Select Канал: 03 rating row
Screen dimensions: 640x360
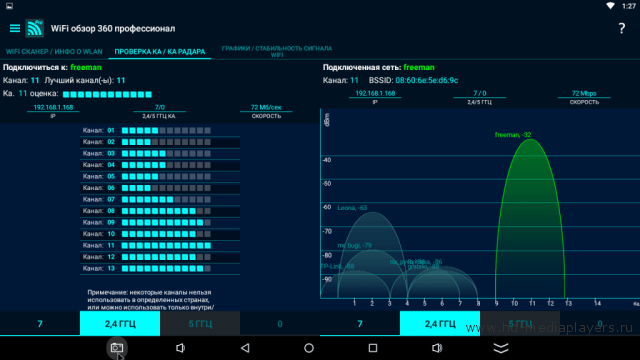coord(160,153)
